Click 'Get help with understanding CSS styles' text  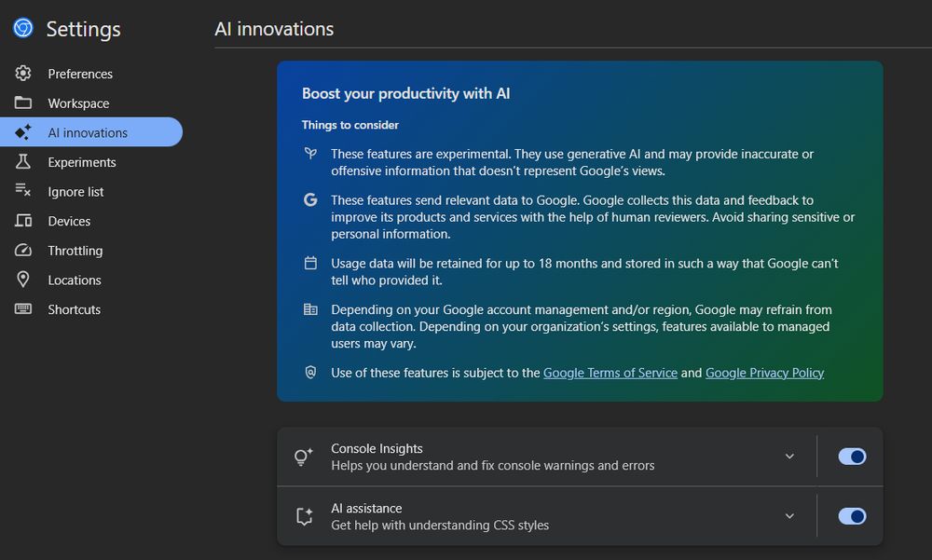click(x=440, y=525)
